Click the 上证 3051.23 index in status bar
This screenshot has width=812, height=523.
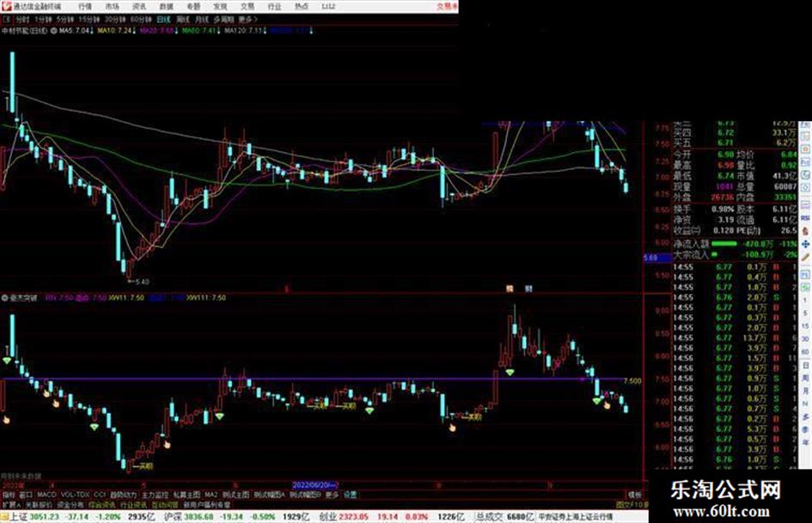[x=34, y=517]
